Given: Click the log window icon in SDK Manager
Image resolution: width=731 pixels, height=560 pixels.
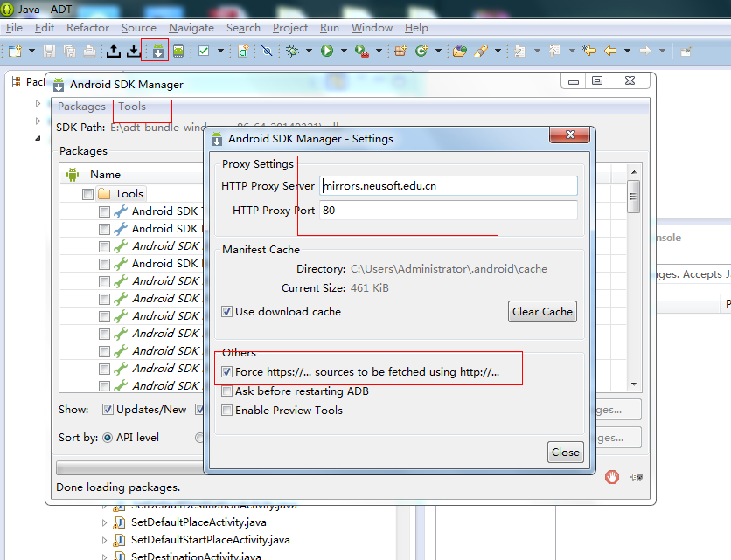Looking at the screenshot, I should tap(637, 477).
